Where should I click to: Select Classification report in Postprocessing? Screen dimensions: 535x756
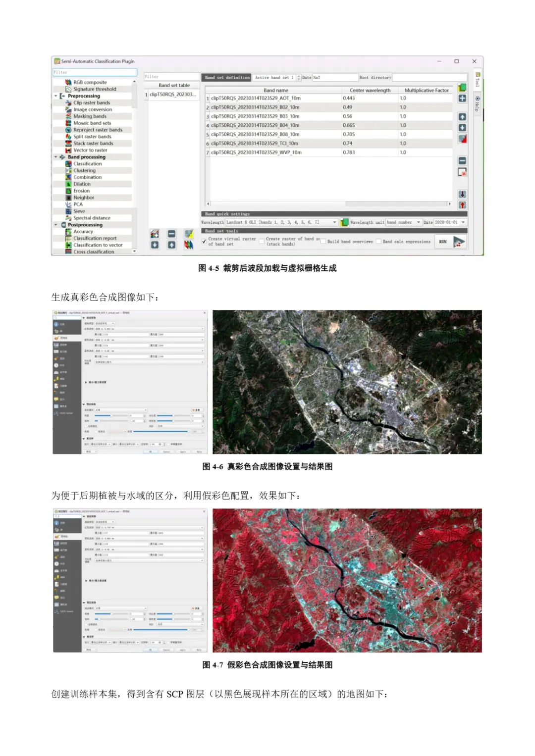[95, 238]
